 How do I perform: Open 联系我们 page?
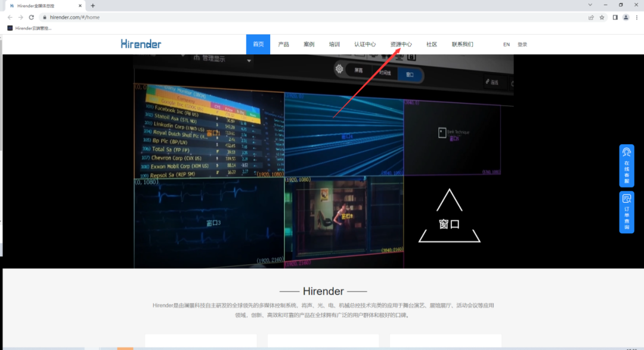click(463, 44)
